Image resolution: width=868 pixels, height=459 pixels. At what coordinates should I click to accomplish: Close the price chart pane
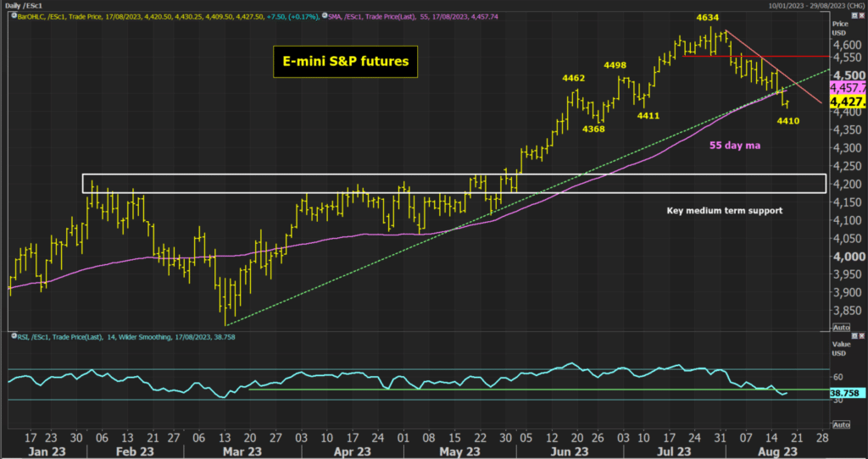click(861, 15)
